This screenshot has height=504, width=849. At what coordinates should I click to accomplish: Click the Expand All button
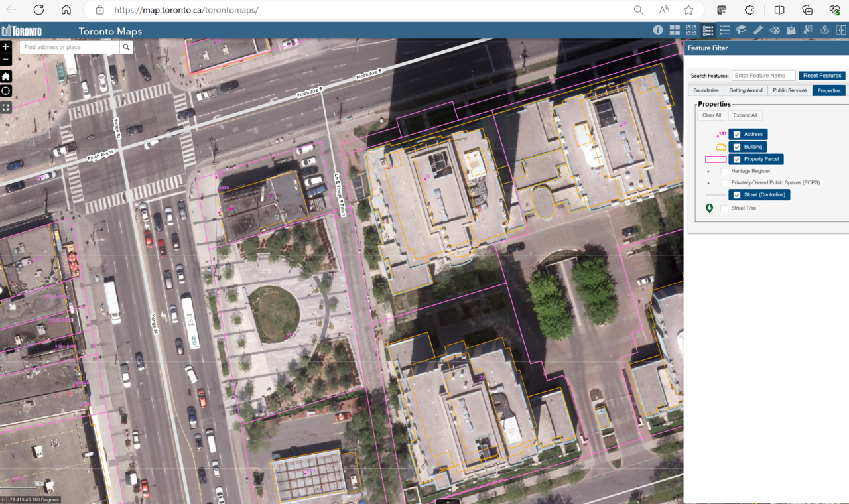745,115
